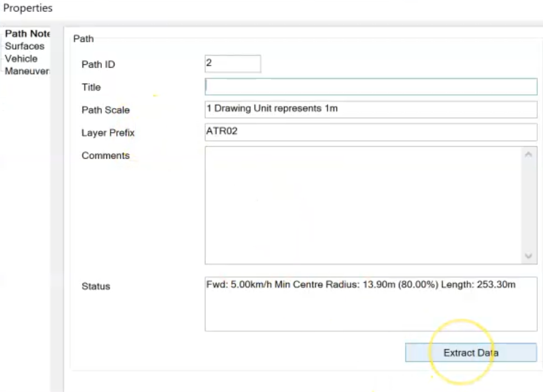The image size is (543, 392).
Task: Open the Maneuvers properties page
Action: point(27,71)
